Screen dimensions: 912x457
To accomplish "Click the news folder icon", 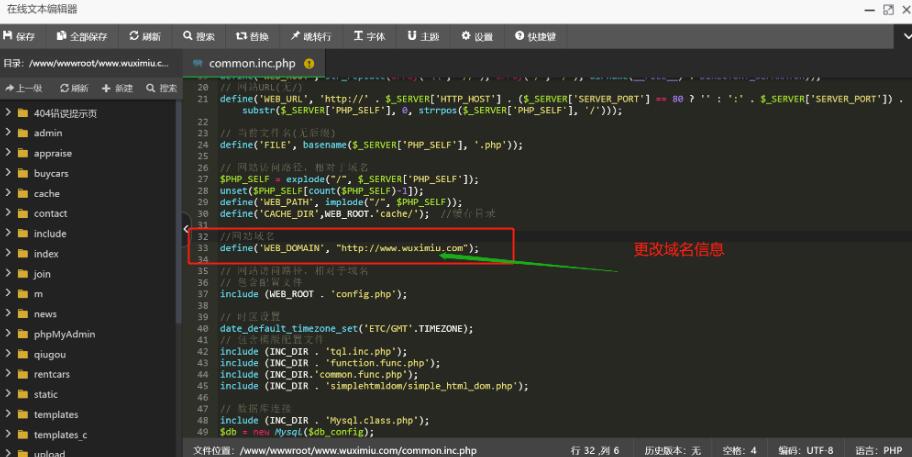I will point(23,314).
